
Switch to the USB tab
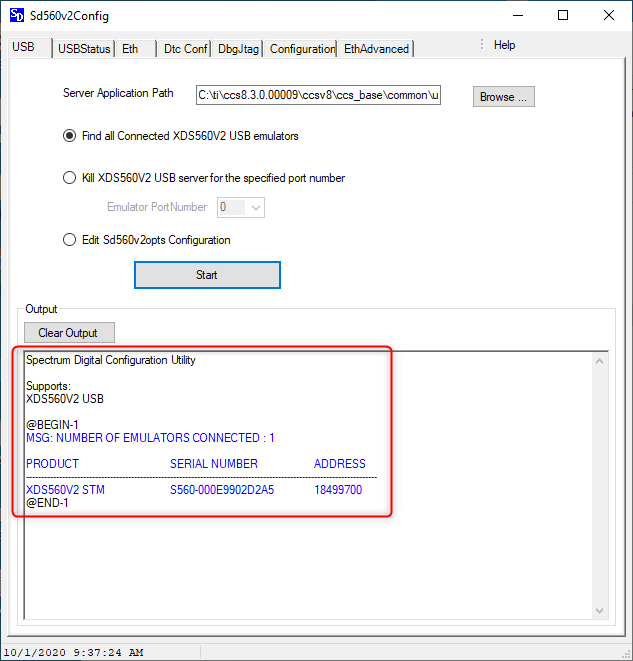(30, 47)
